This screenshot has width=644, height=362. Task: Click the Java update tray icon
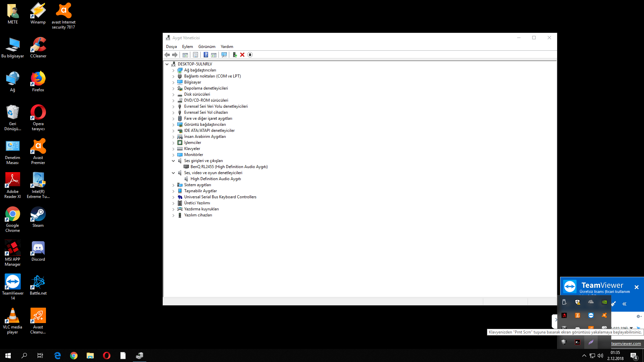coord(578,315)
